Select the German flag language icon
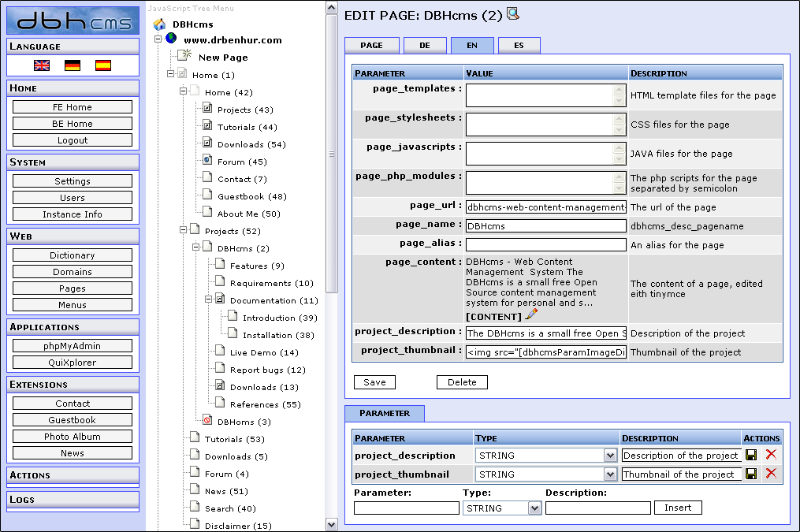 (73, 65)
